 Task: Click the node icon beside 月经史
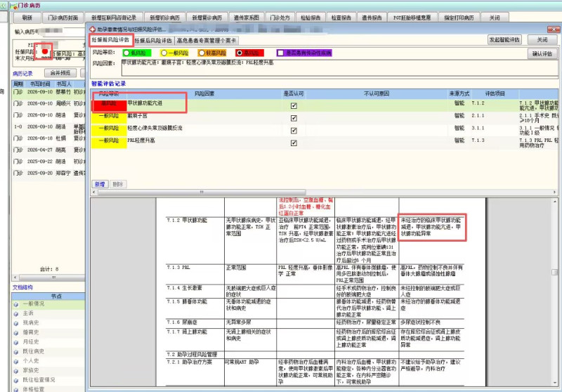(15, 343)
